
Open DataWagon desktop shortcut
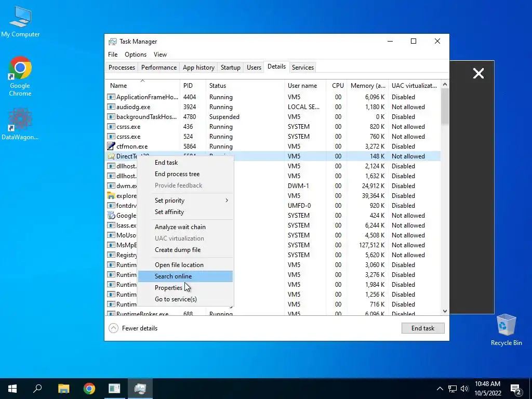[20, 124]
